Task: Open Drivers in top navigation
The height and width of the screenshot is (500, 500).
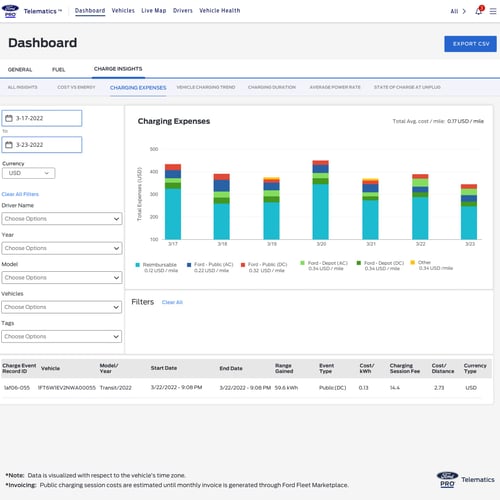Action: click(x=183, y=11)
